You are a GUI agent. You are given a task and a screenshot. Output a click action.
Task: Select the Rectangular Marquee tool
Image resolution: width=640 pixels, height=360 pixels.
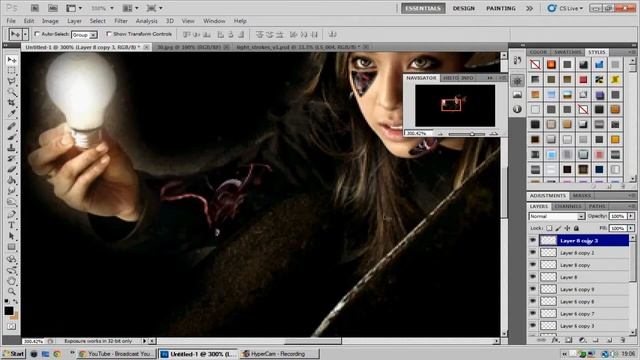(11, 71)
